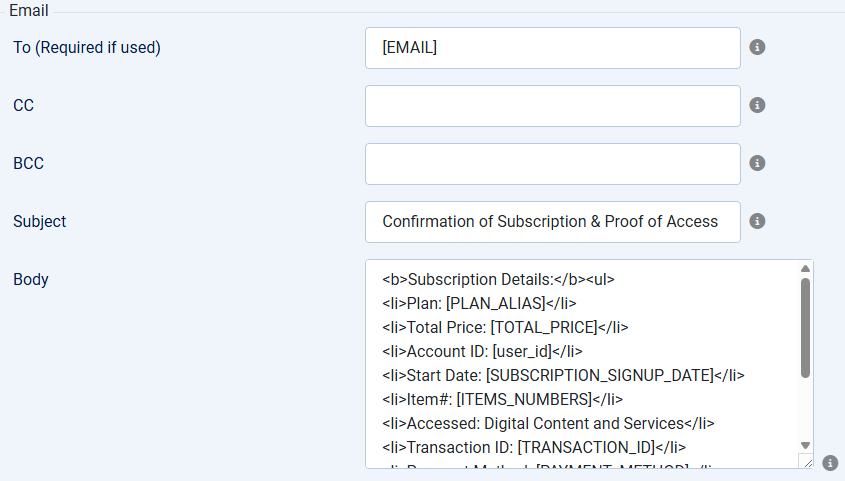Viewport: 845px width, 481px height.
Task: Focus the To field containing [EMAIL]
Action: coord(552,48)
